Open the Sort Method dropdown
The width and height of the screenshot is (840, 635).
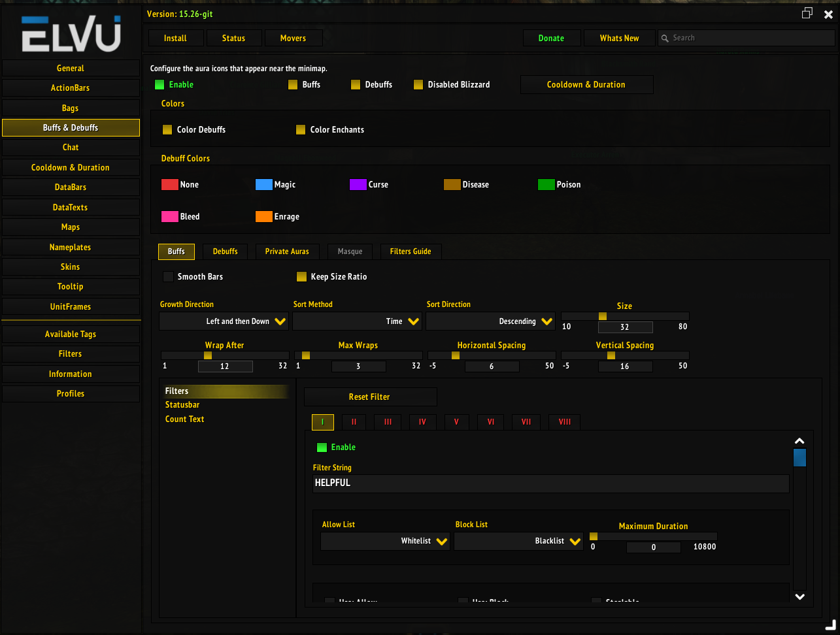pyautogui.click(x=358, y=321)
